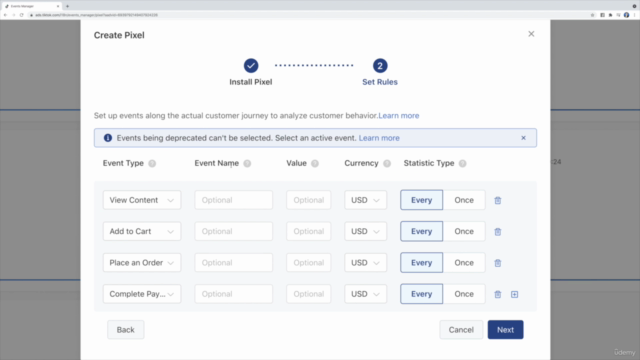Viewport: 640px width, 360px height.
Task: Click the Install Pixel step label
Action: (x=251, y=82)
